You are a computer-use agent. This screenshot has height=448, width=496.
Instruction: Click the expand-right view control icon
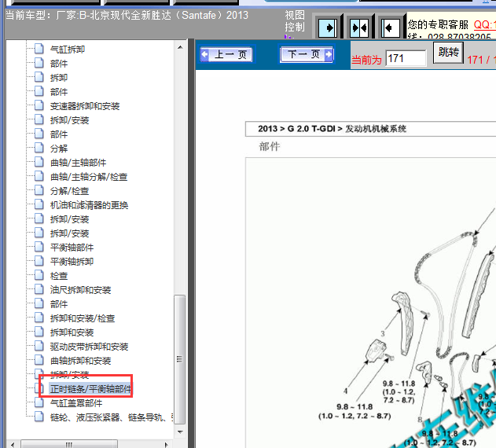(328, 28)
